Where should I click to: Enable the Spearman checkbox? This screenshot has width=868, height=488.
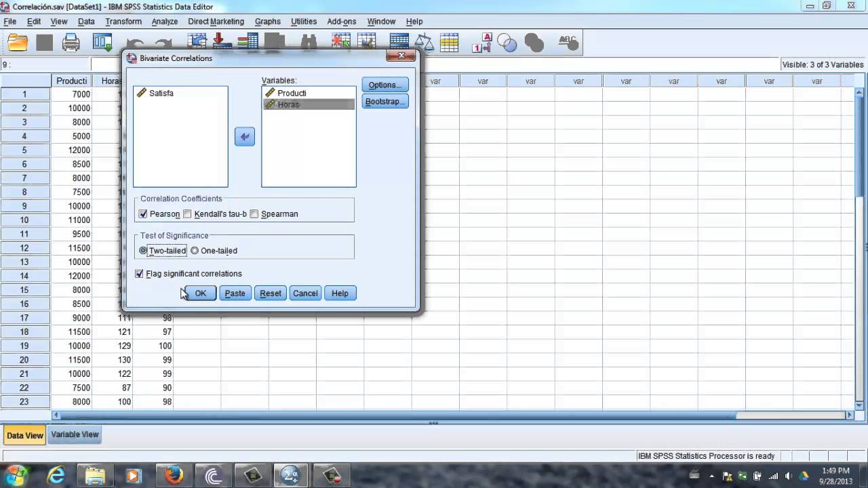click(254, 214)
